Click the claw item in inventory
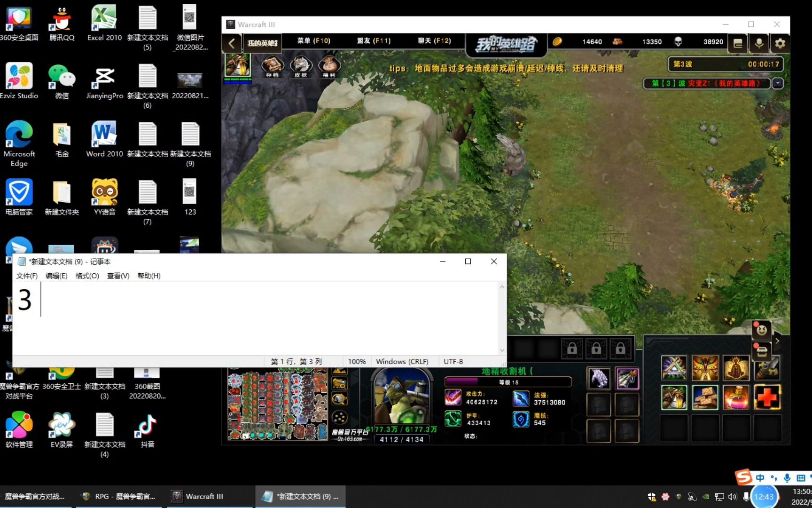 click(x=599, y=379)
